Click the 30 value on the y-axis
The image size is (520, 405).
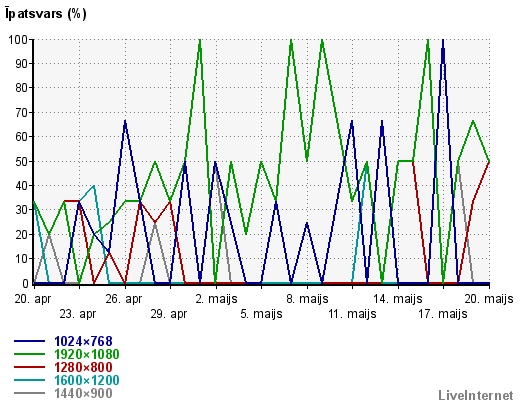pyautogui.click(x=21, y=210)
